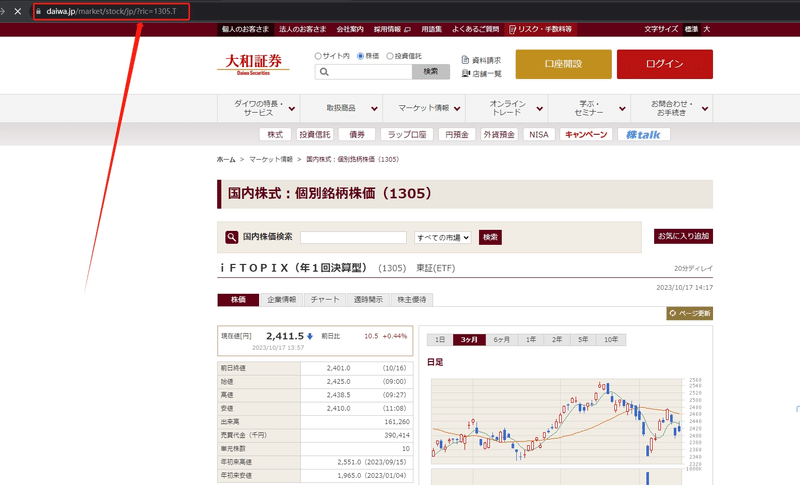Select the 1日 chart period

(x=440, y=340)
